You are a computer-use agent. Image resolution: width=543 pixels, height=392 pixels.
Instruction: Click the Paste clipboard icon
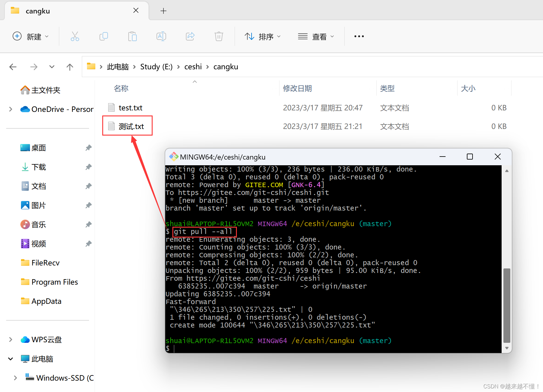tap(132, 36)
